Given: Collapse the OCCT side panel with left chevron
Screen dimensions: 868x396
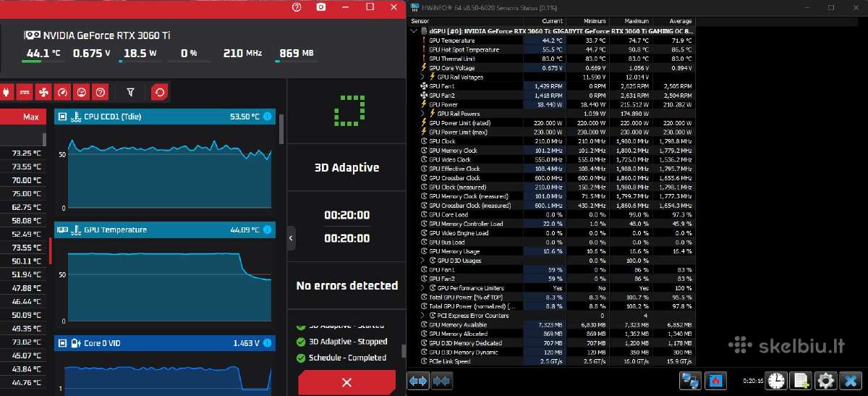Looking at the screenshot, I should 291,237.
